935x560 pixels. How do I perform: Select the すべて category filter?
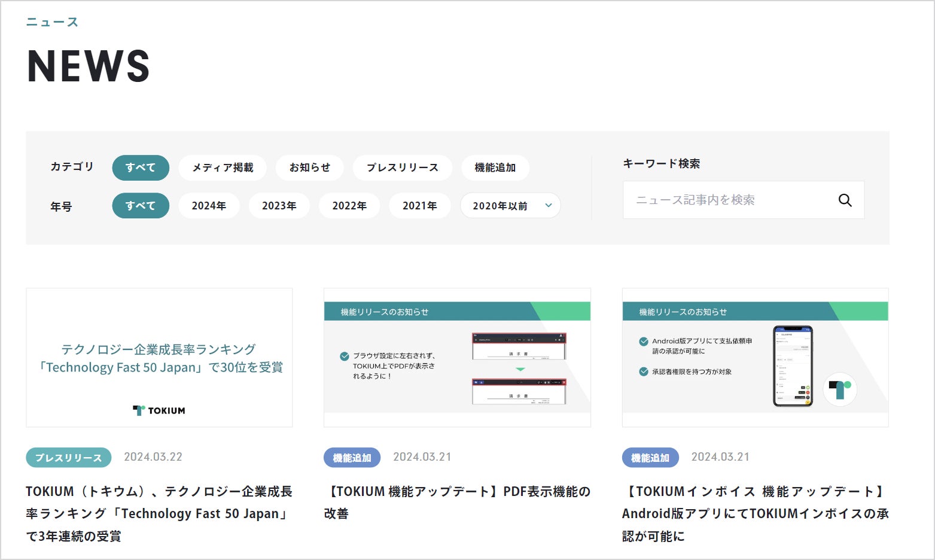[141, 168]
